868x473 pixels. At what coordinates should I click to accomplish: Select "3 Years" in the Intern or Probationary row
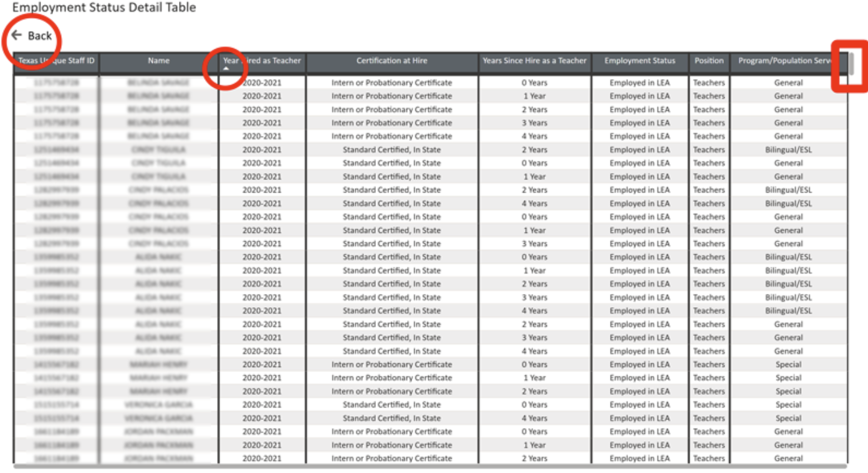coord(535,123)
